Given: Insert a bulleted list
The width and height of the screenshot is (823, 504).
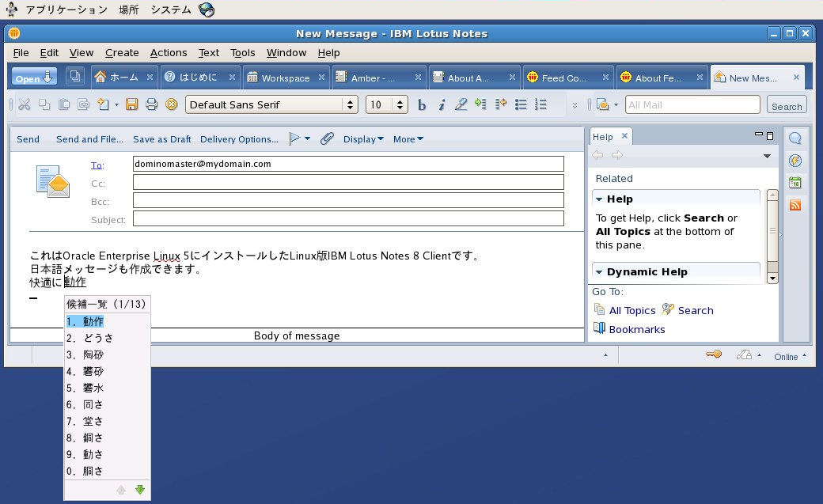Looking at the screenshot, I should click(521, 104).
